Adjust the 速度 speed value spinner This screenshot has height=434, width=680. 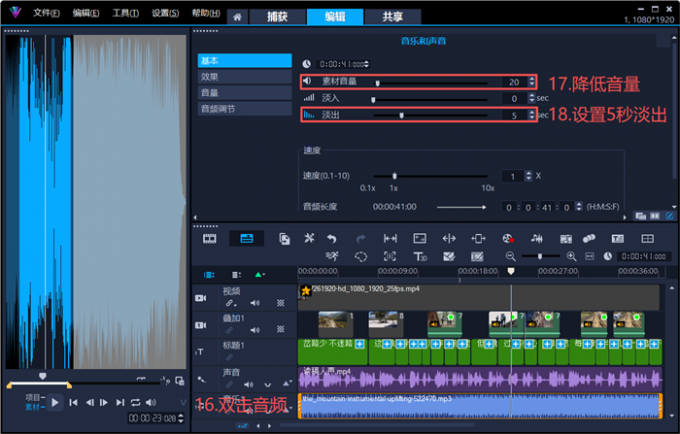[529, 176]
